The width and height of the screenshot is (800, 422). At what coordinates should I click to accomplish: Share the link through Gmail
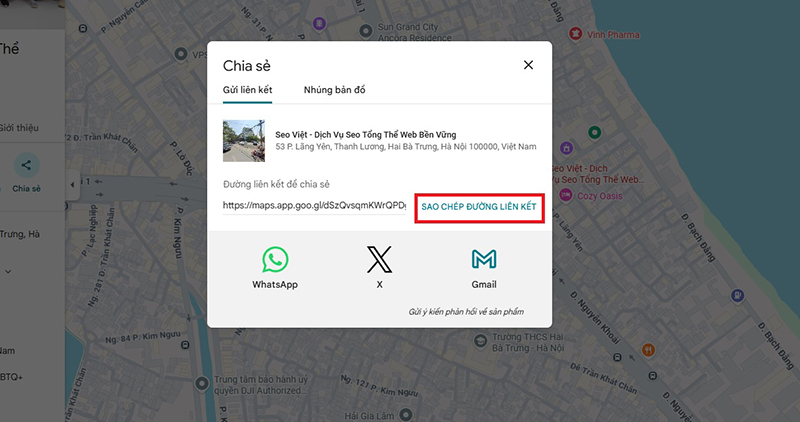[484, 259]
